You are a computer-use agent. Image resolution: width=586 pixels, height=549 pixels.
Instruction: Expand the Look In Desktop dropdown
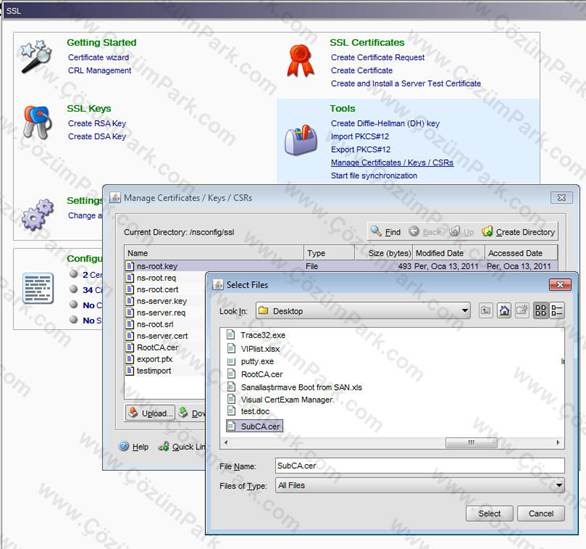pos(465,311)
